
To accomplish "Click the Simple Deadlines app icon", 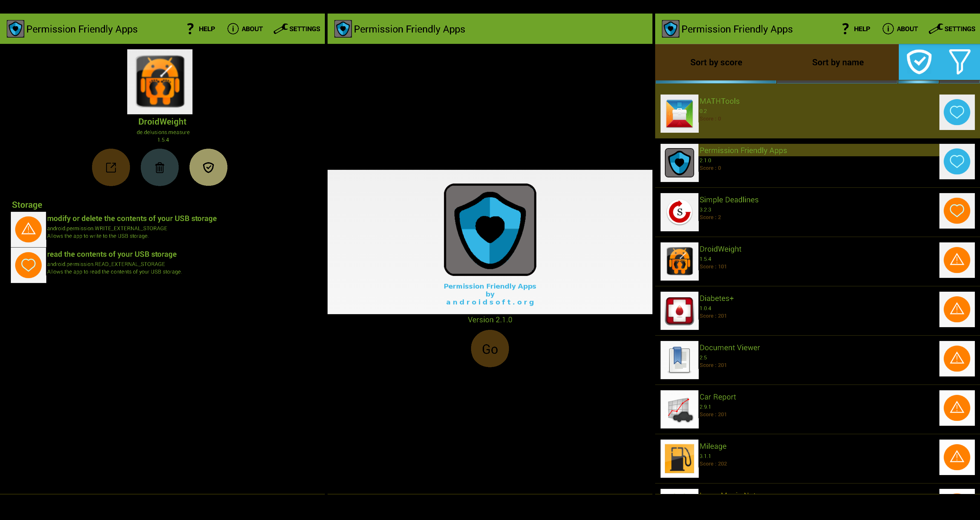I will click(679, 211).
